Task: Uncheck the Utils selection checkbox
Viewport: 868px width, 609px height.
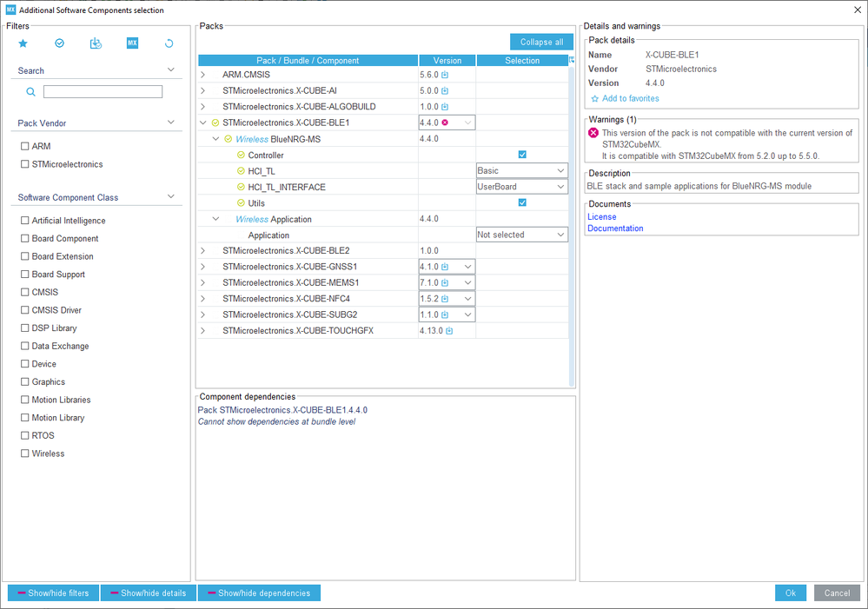Action: [522, 202]
